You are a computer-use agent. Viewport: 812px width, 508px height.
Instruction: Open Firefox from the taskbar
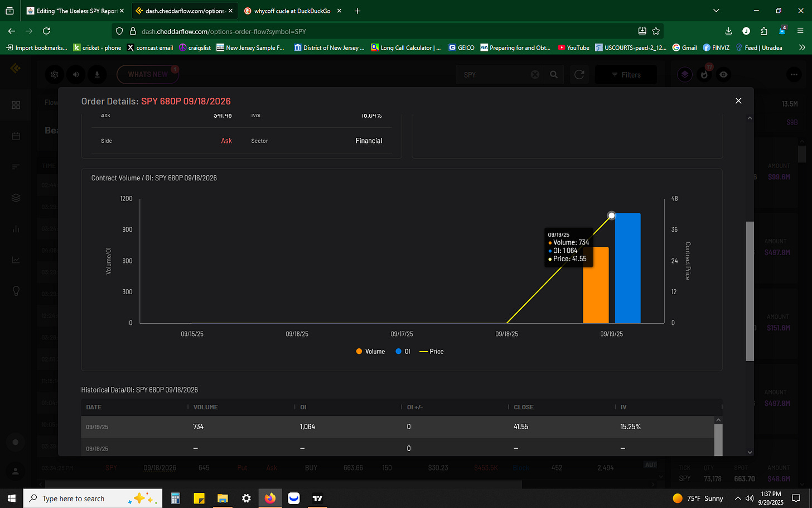tap(270, 498)
